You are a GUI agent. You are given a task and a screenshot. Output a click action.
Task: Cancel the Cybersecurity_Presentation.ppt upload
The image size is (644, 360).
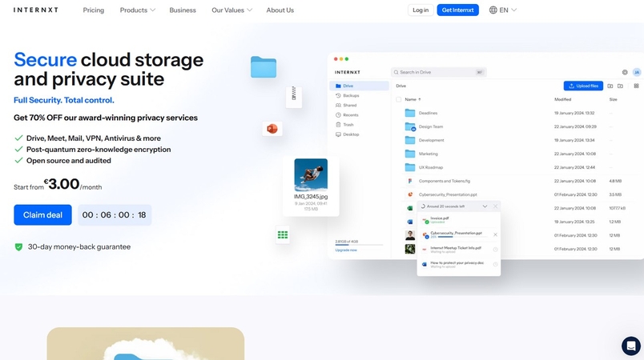click(x=495, y=234)
